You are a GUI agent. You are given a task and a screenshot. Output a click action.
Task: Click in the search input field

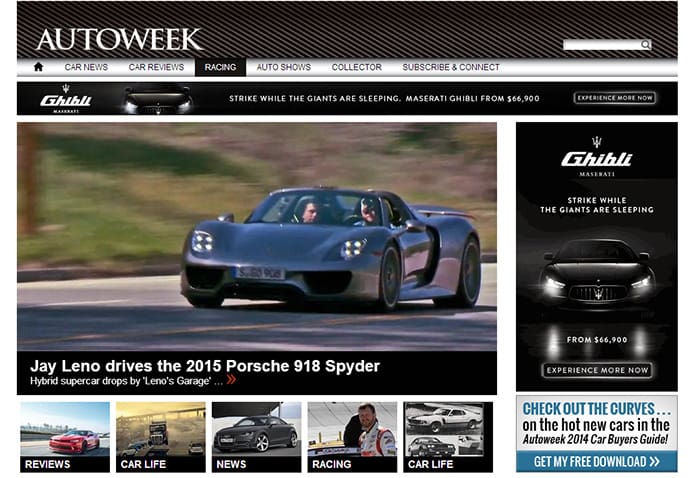(602, 44)
